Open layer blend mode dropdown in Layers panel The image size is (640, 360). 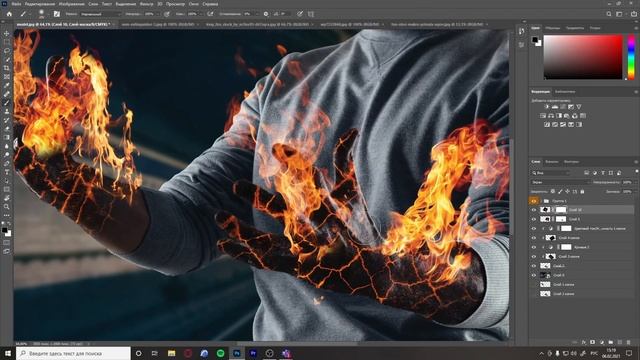[x=560, y=182]
